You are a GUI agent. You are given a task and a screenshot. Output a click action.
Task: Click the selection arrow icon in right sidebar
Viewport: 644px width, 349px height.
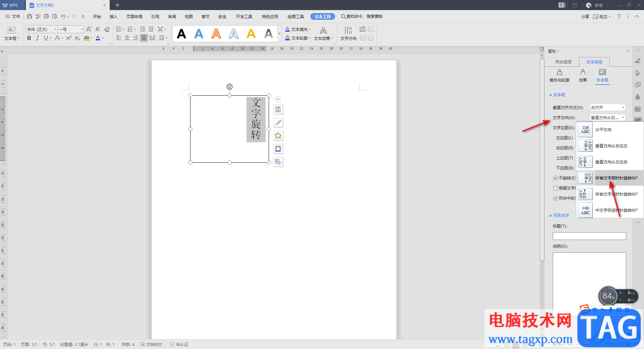638,73
